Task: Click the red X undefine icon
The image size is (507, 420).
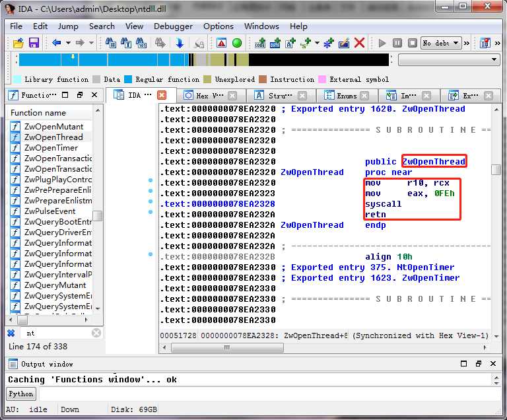Action: [359, 43]
